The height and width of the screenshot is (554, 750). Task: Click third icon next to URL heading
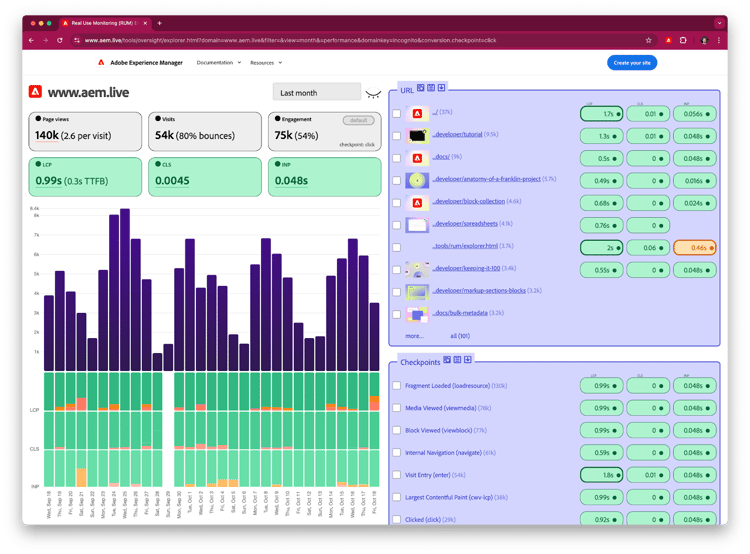pyautogui.click(x=441, y=88)
